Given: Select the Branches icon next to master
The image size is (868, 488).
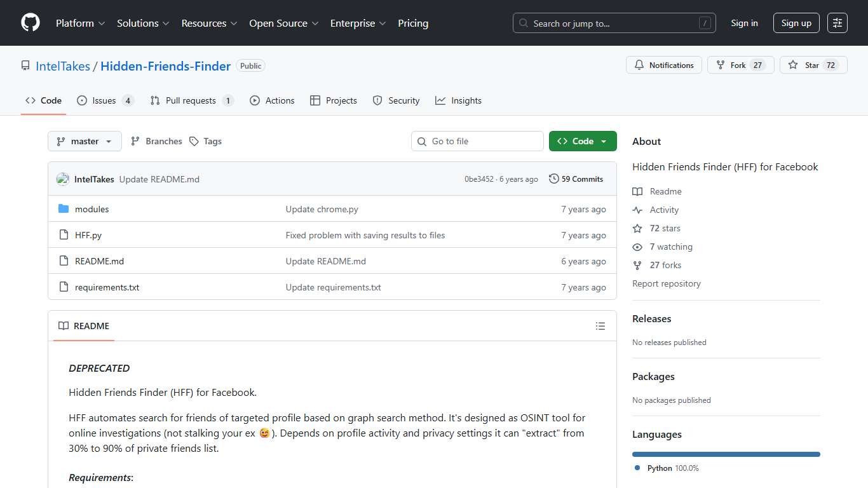Looking at the screenshot, I should [135, 141].
